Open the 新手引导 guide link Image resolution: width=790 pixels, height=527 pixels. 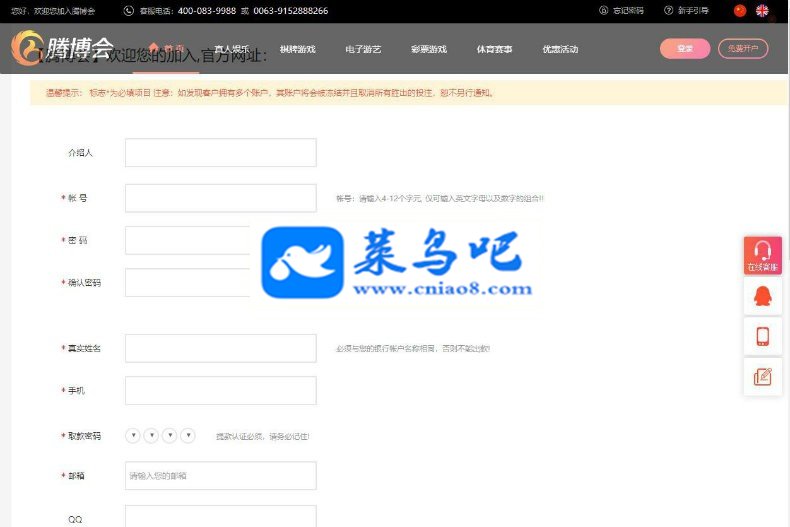click(693, 10)
